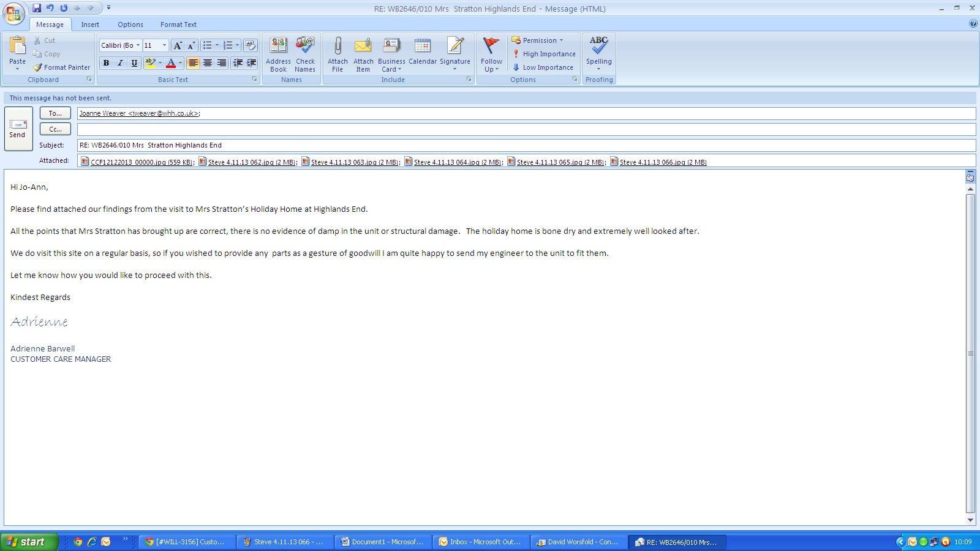Viewport: 980px width, 551px height.
Task: Expand the Clipboard group dialog launcher
Action: click(89, 80)
